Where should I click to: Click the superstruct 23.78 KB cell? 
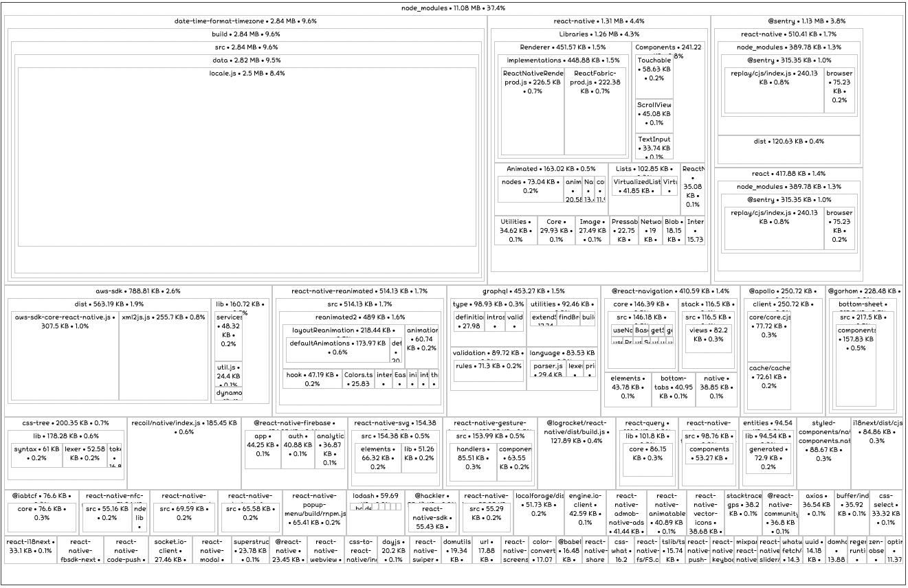[252, 550]
